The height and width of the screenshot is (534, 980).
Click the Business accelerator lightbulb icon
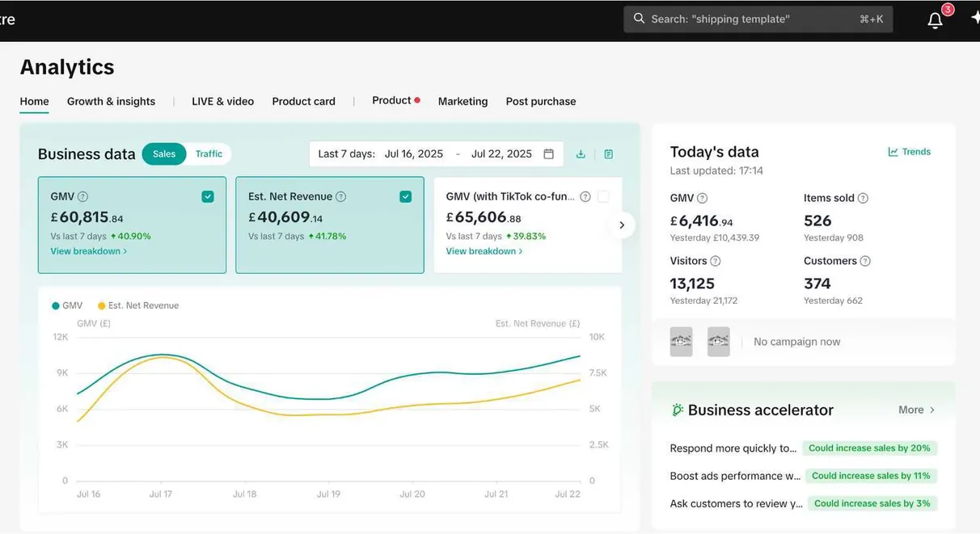tap(678, 410)
